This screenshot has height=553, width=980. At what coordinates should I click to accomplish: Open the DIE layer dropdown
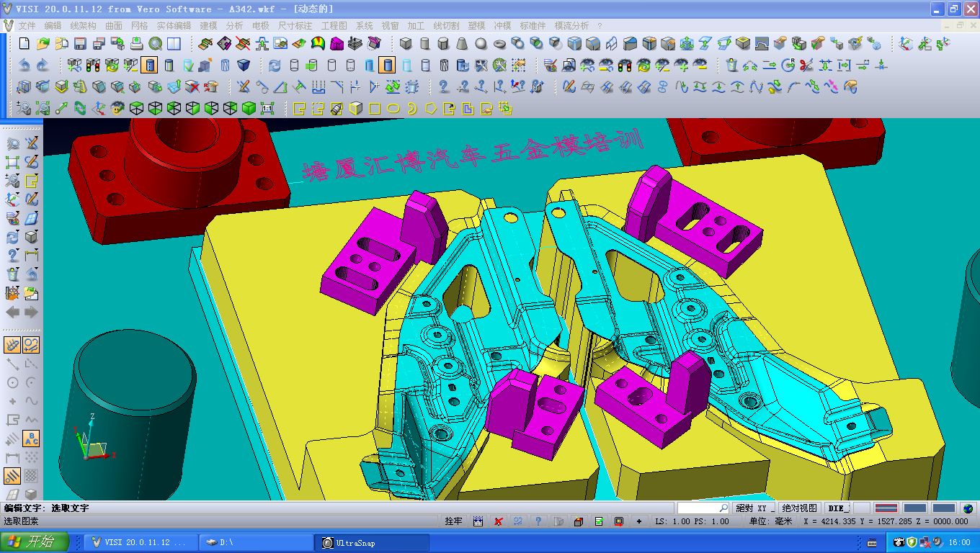click(837, 508)
